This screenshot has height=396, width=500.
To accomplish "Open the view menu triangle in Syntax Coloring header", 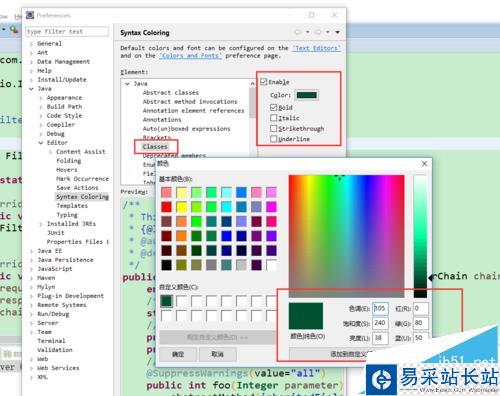I will (338, 32).
